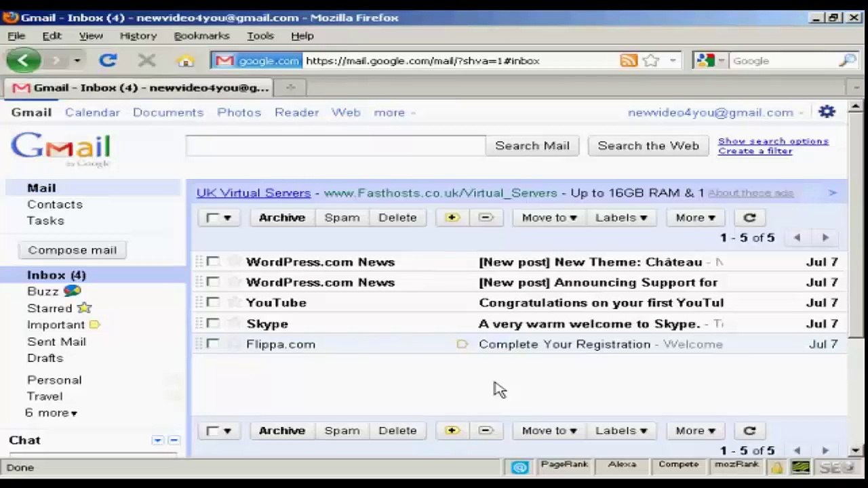Open the Show search options link
The height and width of the screenshot is (488, 868).
point(773,141)
